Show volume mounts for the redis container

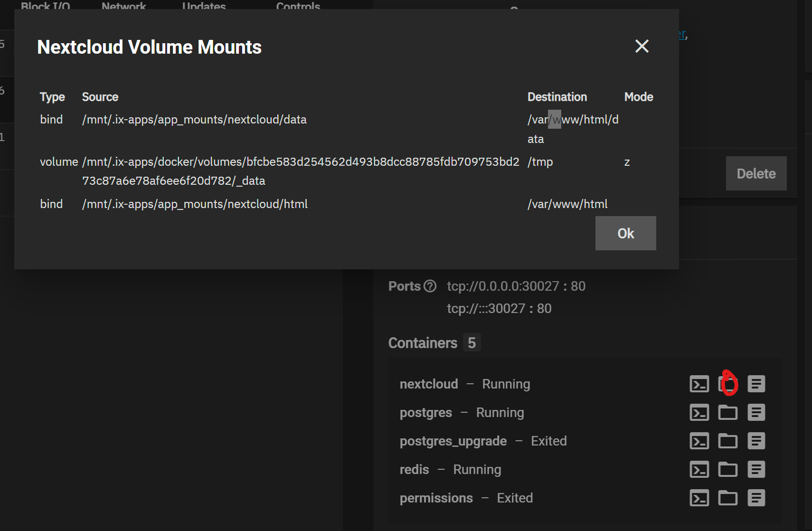(x=728, y=469)
